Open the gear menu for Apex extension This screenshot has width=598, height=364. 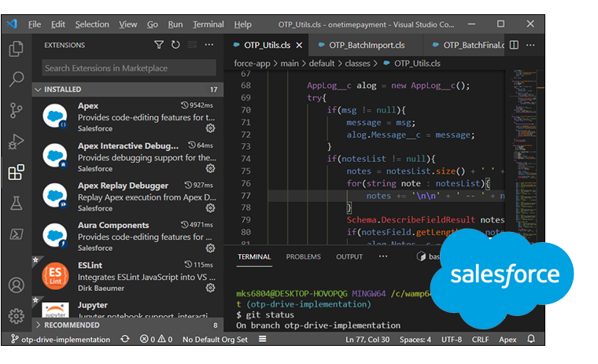tap(211, 128)
